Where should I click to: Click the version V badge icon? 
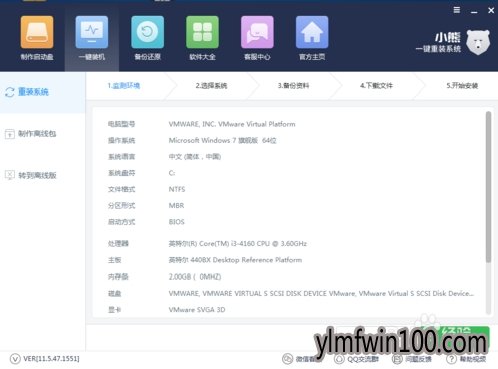(x=15, y=359)
